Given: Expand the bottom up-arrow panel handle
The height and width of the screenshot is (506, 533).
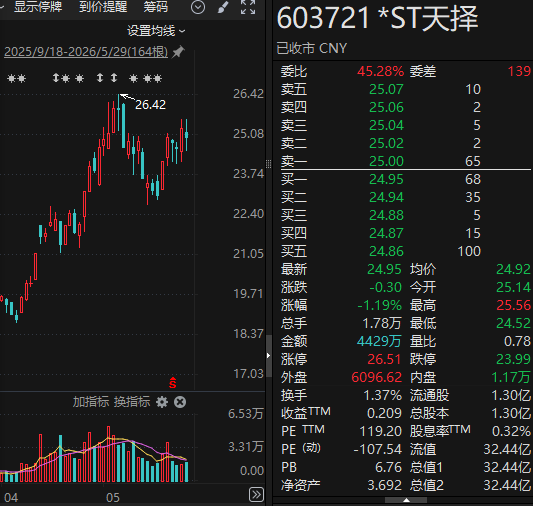Looking at the screenshot, I should pyautogui.click(x=406, y=500).
